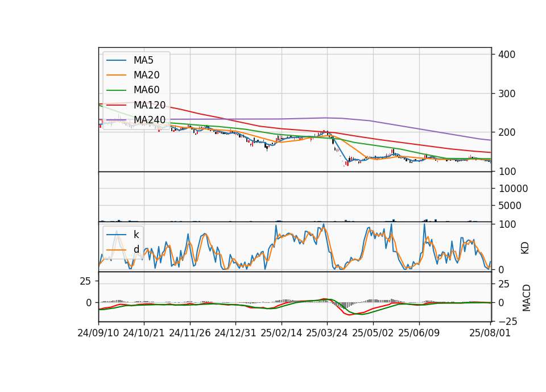
Task: Click the MACD axis title
Action: point(527,298)
